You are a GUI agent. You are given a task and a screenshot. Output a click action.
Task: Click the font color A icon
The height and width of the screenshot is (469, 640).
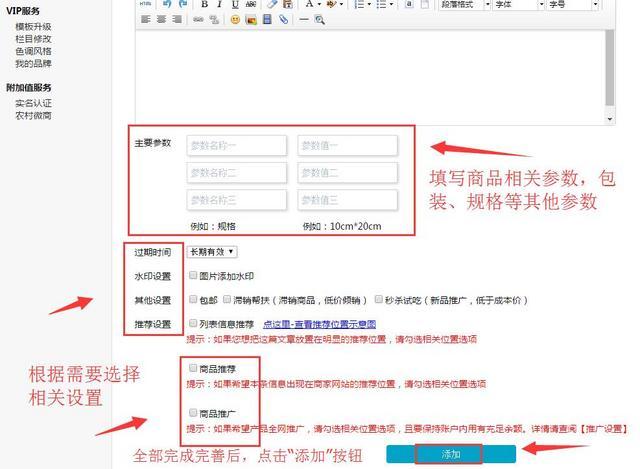[x=309, y=4]
